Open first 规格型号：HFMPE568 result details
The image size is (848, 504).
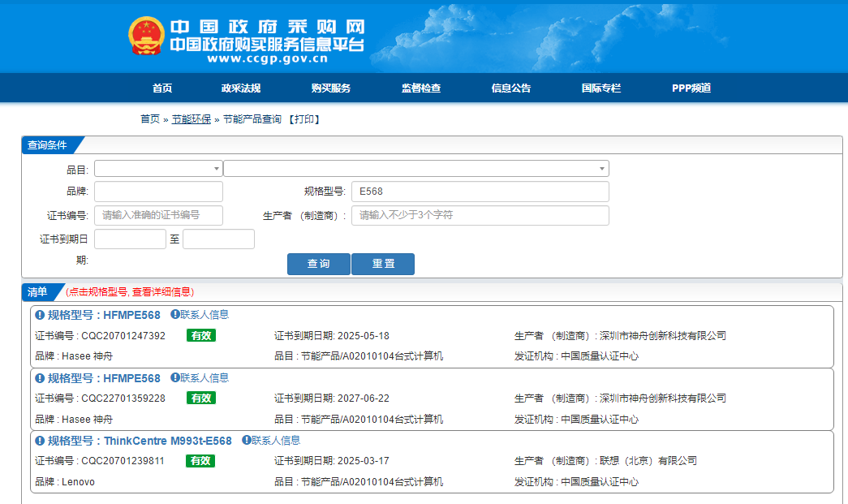click(x=104, y=315)
